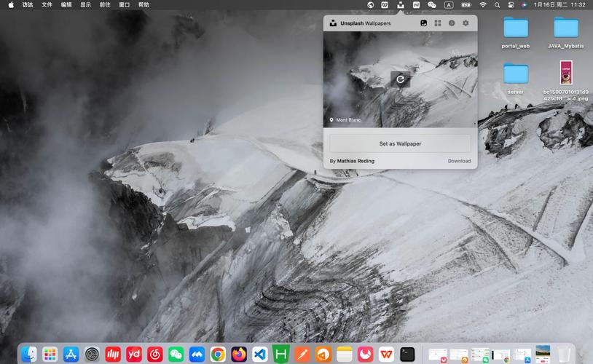Click Unsplash Wallpapers menu bar icon
Viewport: 593px width, 364px height.
point(401,5)
